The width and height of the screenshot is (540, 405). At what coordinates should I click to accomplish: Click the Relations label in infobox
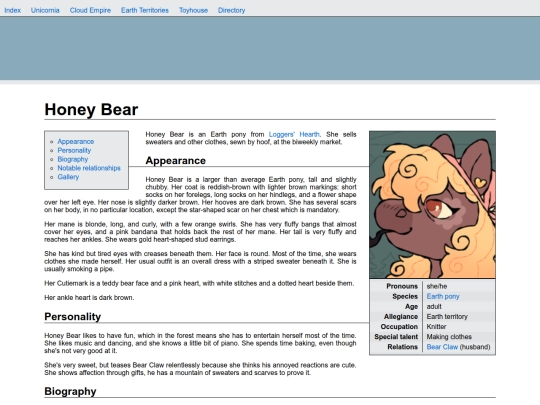[403, 347]
